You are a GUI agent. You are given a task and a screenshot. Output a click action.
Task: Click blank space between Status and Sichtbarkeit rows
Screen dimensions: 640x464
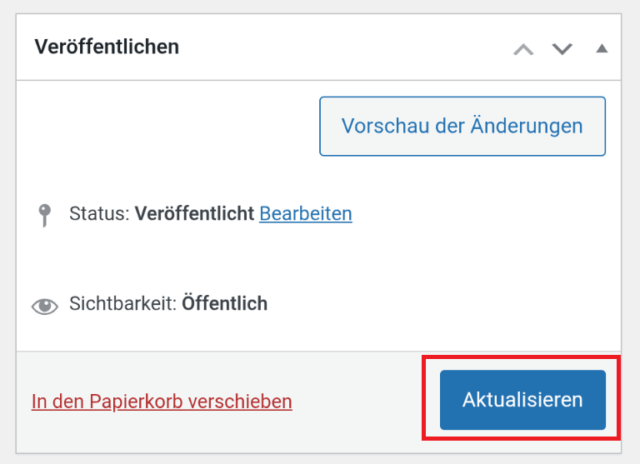click(300, 258)
